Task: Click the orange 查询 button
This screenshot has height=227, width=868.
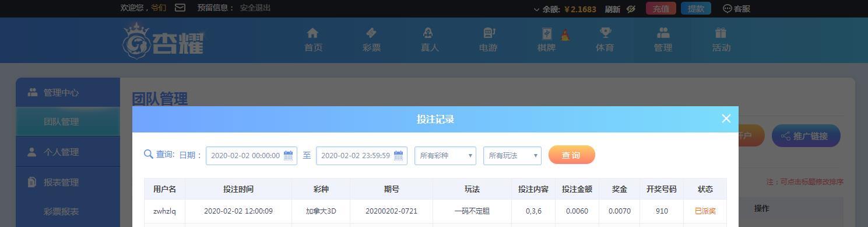Action: coord(571,155)
